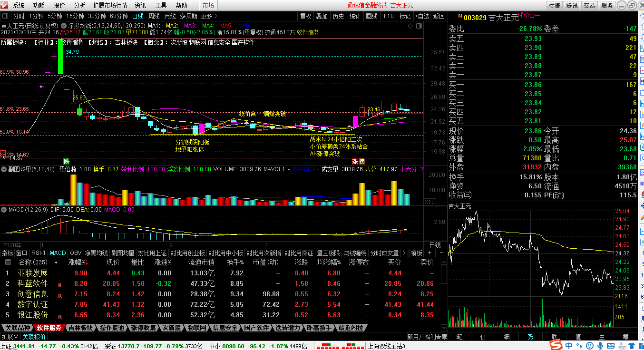Open the 分析 menu

tap(79, 5)
